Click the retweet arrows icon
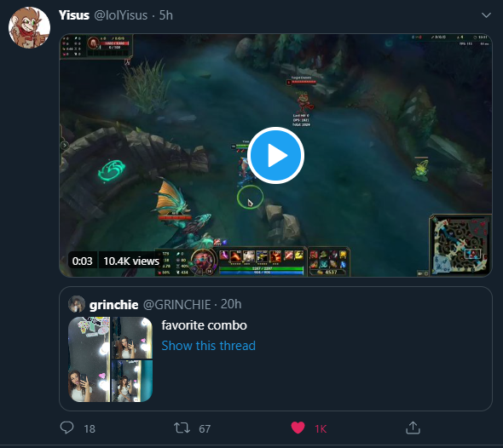The width and height of the screenshot is (503, 448). point(182,428)
